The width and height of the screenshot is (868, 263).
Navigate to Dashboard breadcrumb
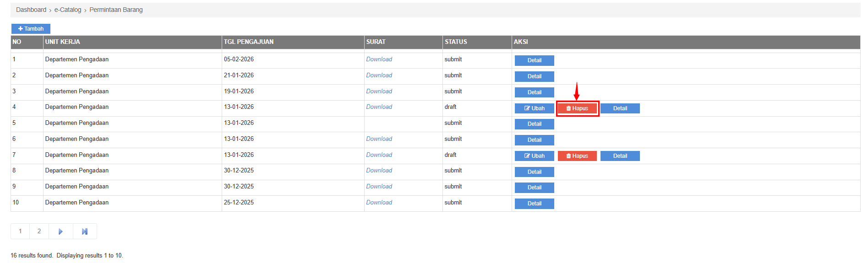click(31, 10)
